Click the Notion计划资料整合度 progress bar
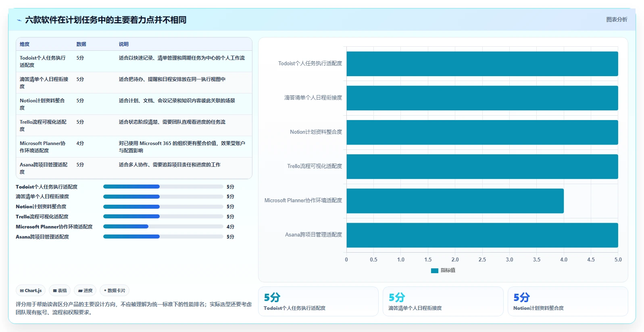The height and width of the screenshot is (332, 644). tap(163, 207)
